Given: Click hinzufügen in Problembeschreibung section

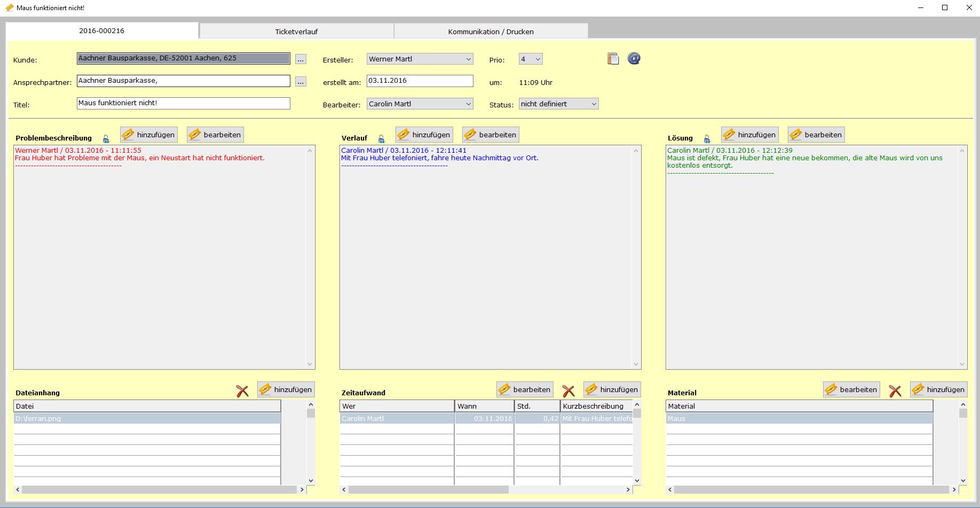Looking at the screenshot, I should [x=149, y=135].
